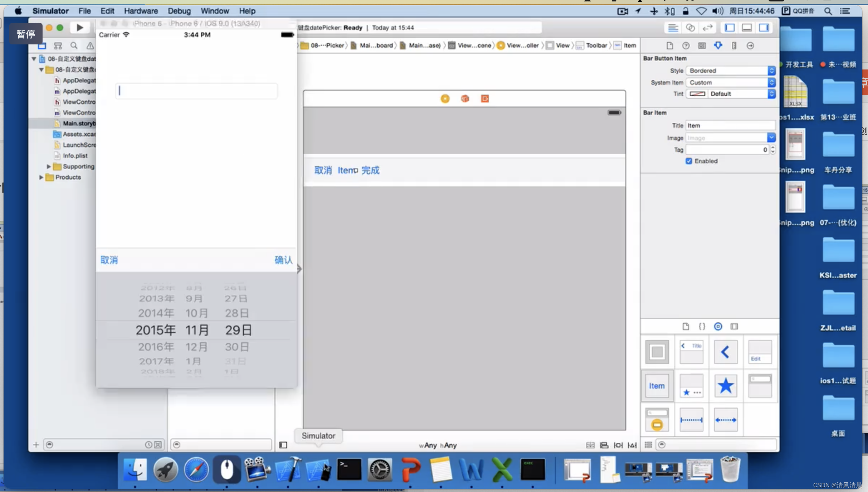
Task: Click the First Responder scene dock icon
Action: point(465,98)
